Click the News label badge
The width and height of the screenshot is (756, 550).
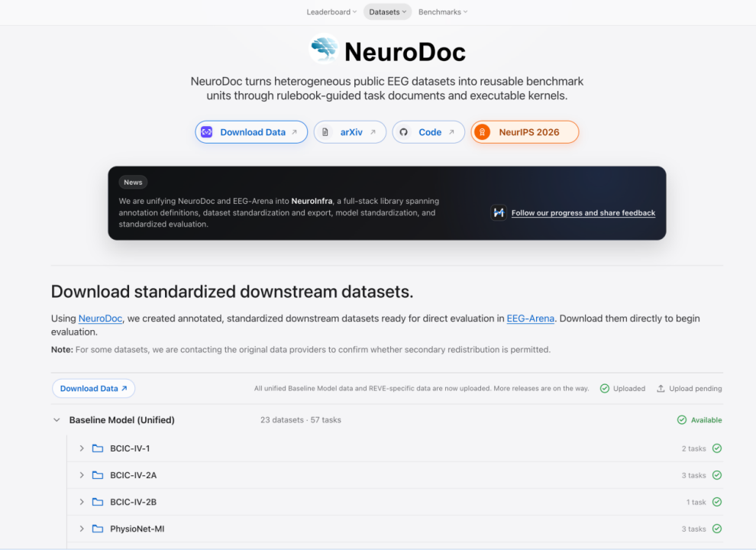133,183
